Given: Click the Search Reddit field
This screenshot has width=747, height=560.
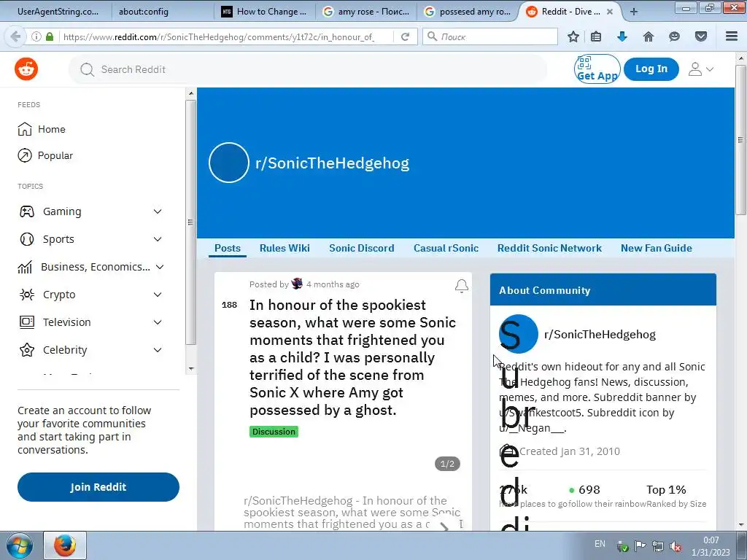Looking at the screenshot, I should tap(308, 69).
